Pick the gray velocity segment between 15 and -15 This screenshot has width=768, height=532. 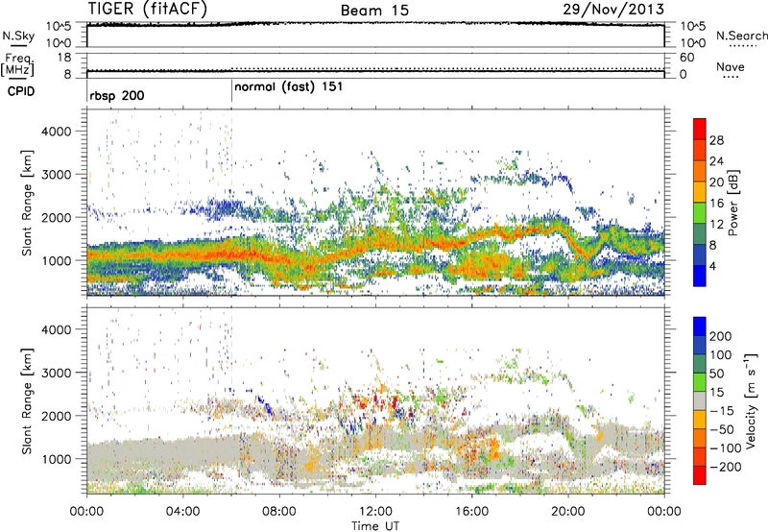point(700,401)
